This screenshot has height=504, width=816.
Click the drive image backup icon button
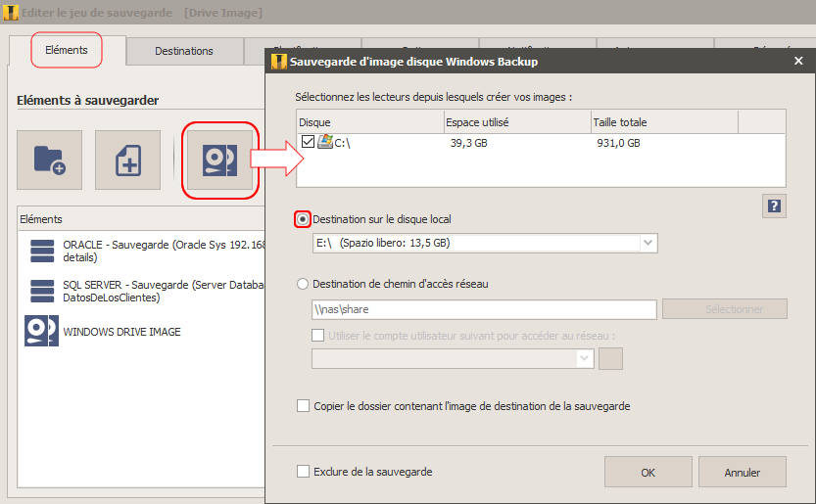[220, 160]
